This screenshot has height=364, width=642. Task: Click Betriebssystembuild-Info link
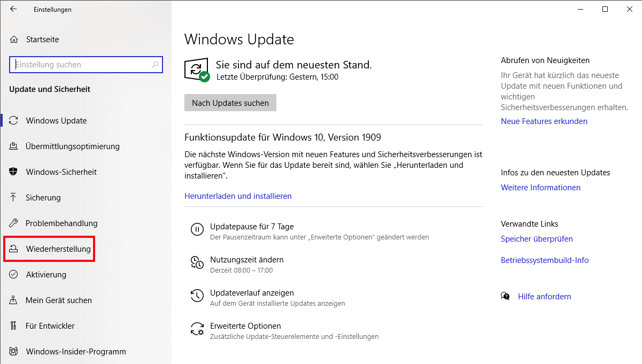point(545,260)
